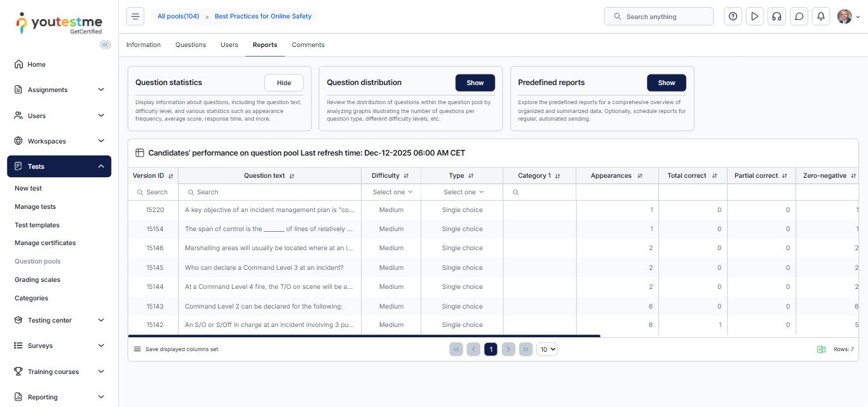Show the Predefined reports section
Screen dimensions: 868x407
(x=666, y=83)
